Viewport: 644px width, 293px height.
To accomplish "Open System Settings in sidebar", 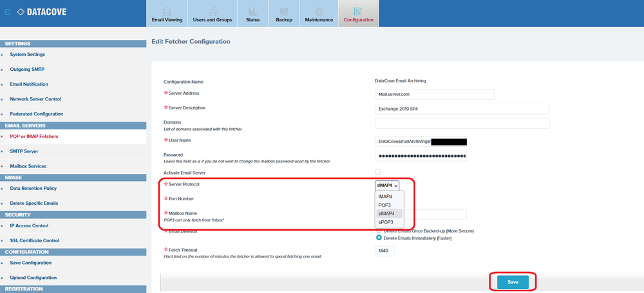I will point(28,54).
